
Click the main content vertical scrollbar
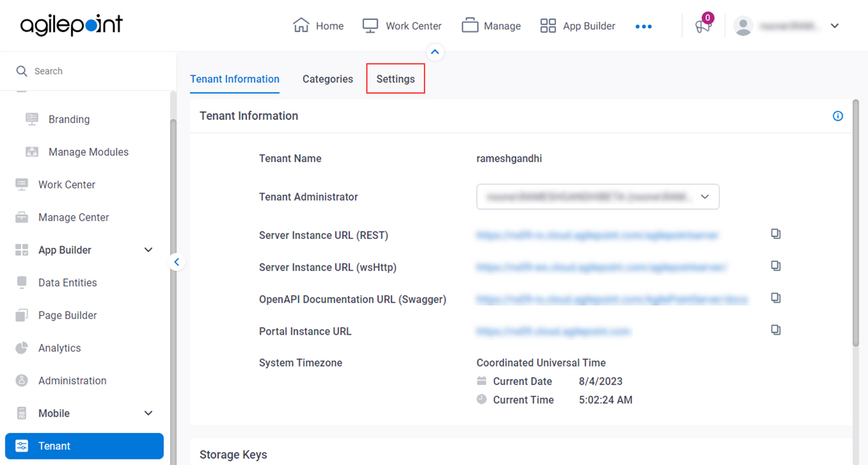pos(856,224)
